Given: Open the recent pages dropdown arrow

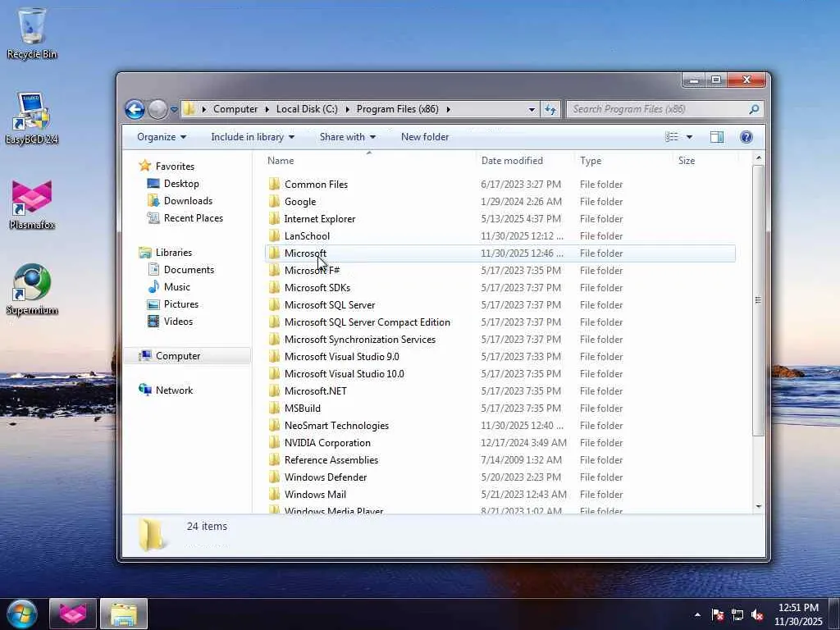Looking at the screenshot, I should click(174, 110).
